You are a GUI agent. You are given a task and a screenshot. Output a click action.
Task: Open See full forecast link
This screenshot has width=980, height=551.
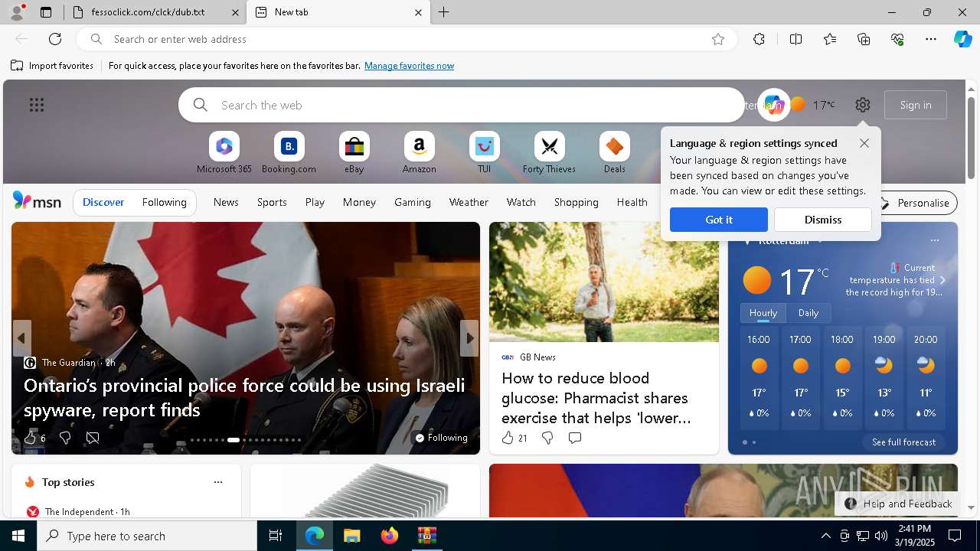(x=903, y=442)
